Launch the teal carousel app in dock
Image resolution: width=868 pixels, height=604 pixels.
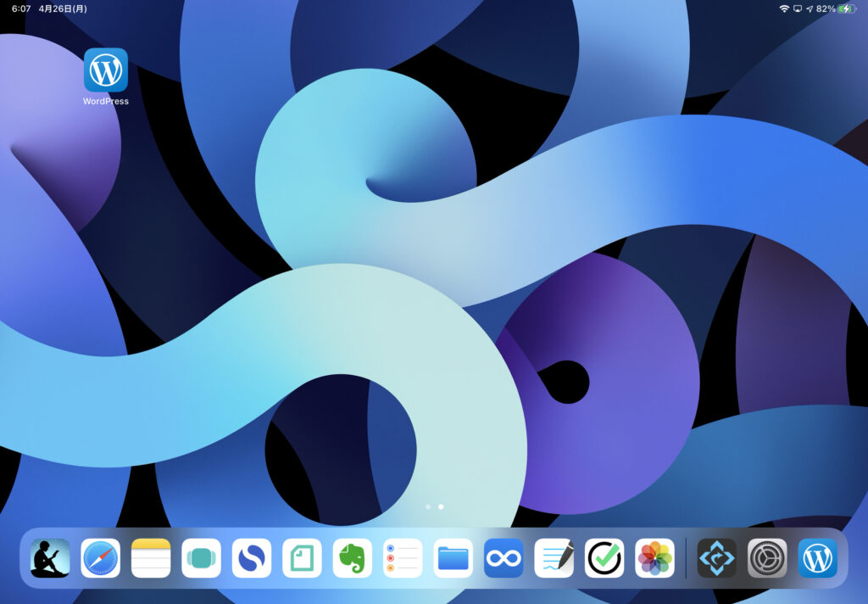202,558
